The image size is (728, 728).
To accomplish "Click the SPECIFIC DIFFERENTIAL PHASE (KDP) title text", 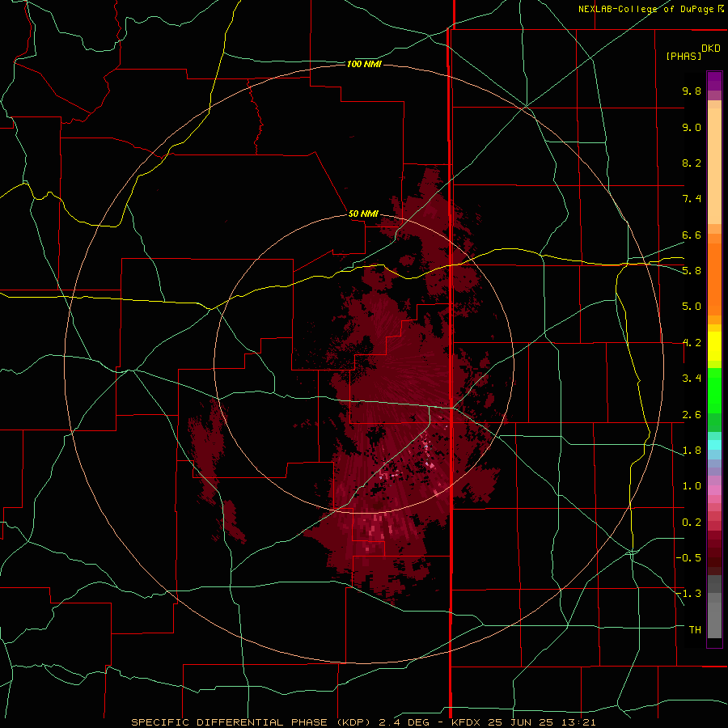I will click(251, 722).
